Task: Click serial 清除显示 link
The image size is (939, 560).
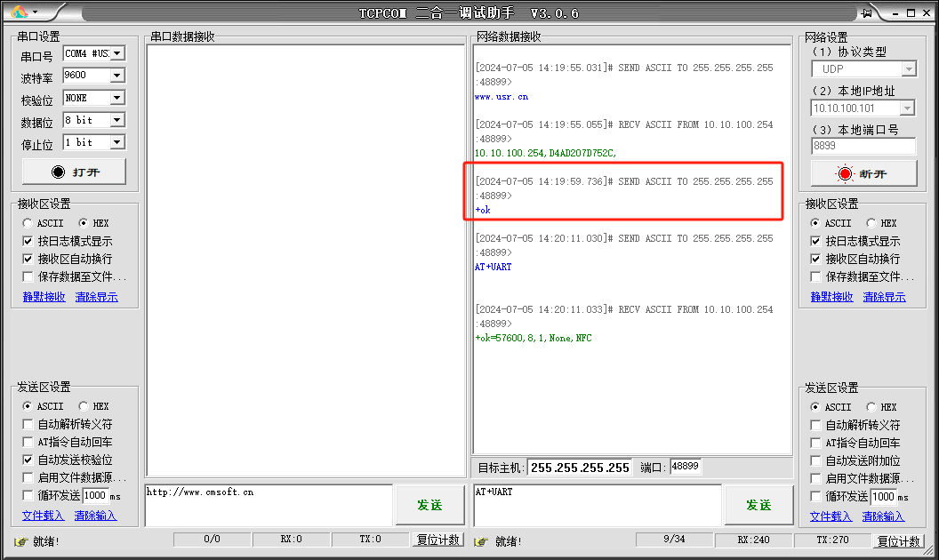Action: point(96,297)
